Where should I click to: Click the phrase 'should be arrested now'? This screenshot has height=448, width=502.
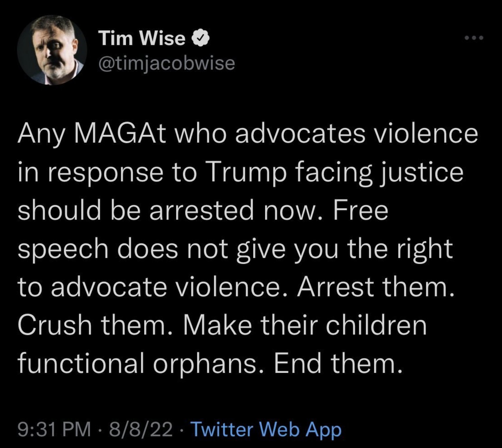click(171, 211)
